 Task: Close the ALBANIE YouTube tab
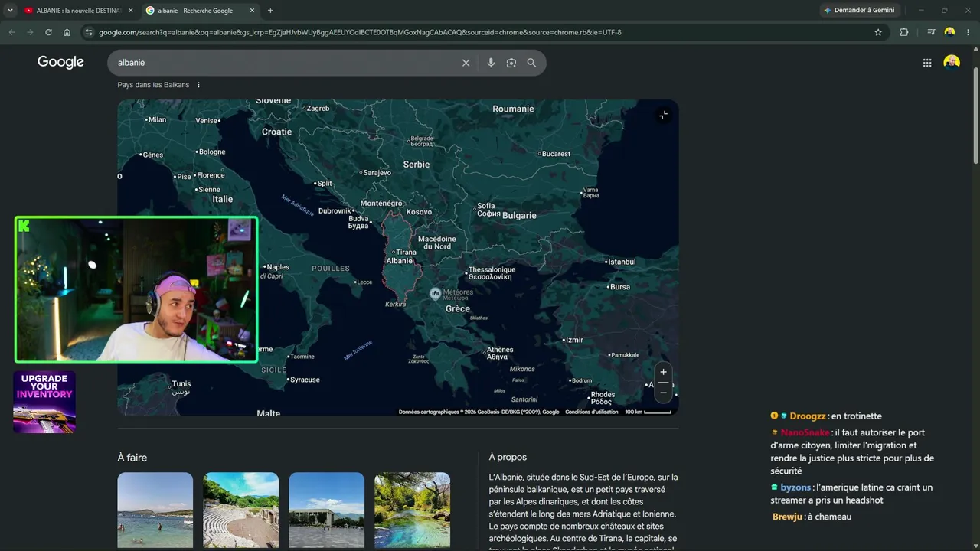[130, 11]
